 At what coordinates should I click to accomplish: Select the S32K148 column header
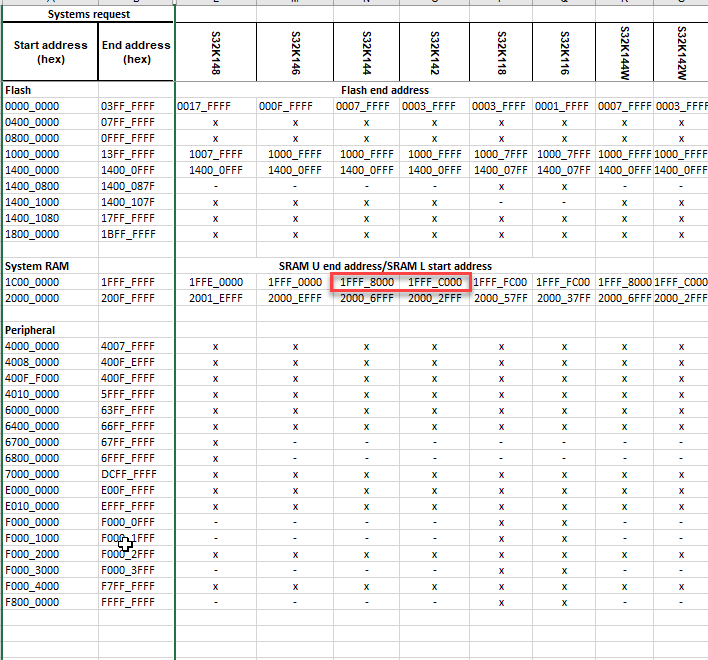tap(216, 52)
